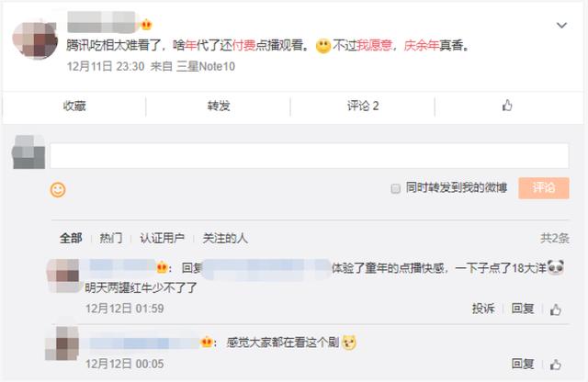Switch to the 认证用户 comments filter
This screenshot has height=382, width=588.
(162, 238)
